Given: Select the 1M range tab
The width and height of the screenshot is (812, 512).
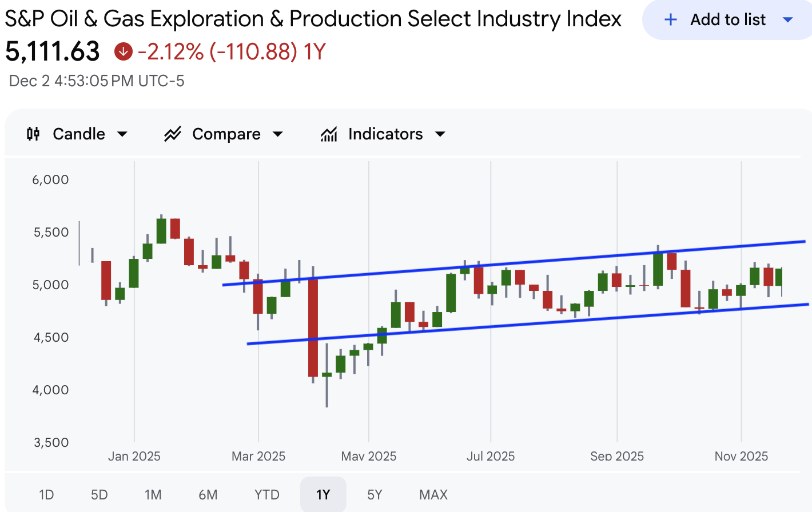Looking at the screenshot, I should (x=153, y=494).
